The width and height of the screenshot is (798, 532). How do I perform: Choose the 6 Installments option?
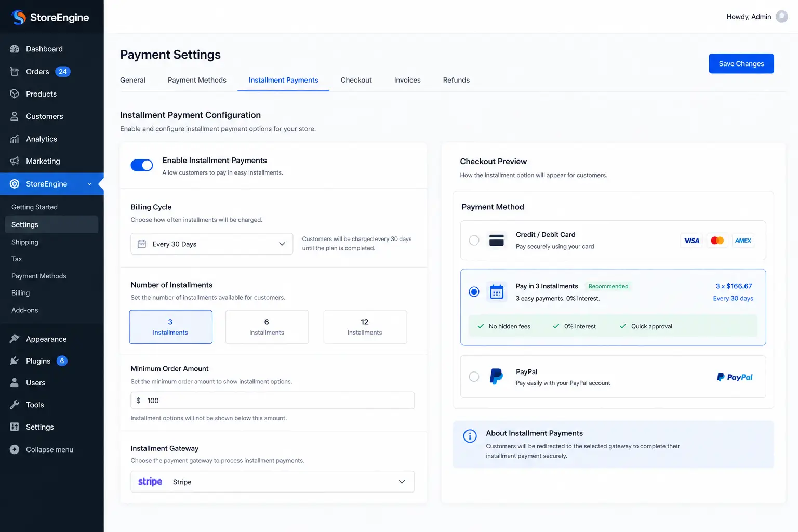pyautogui.click(x=267, y=327)
